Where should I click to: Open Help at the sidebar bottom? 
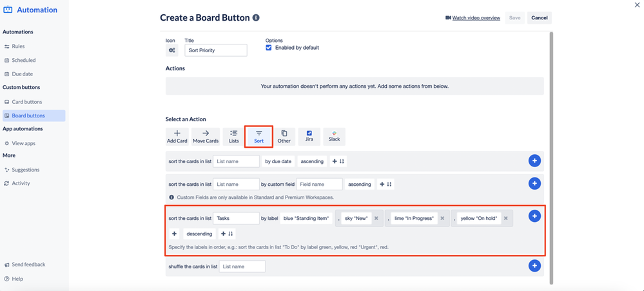[x=17, y=279]
